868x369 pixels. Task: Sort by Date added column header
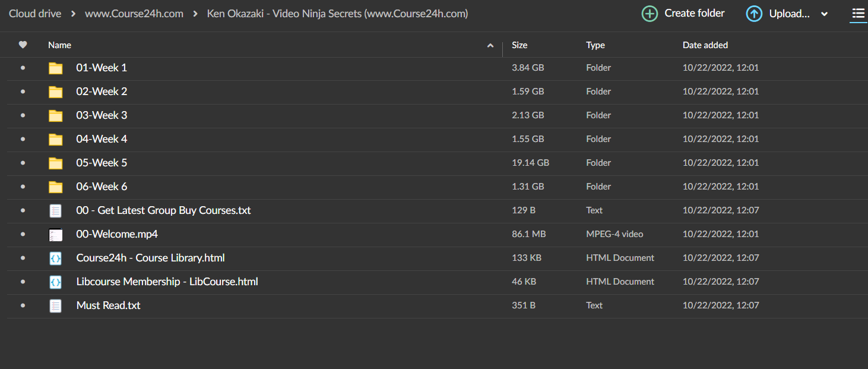705,45
